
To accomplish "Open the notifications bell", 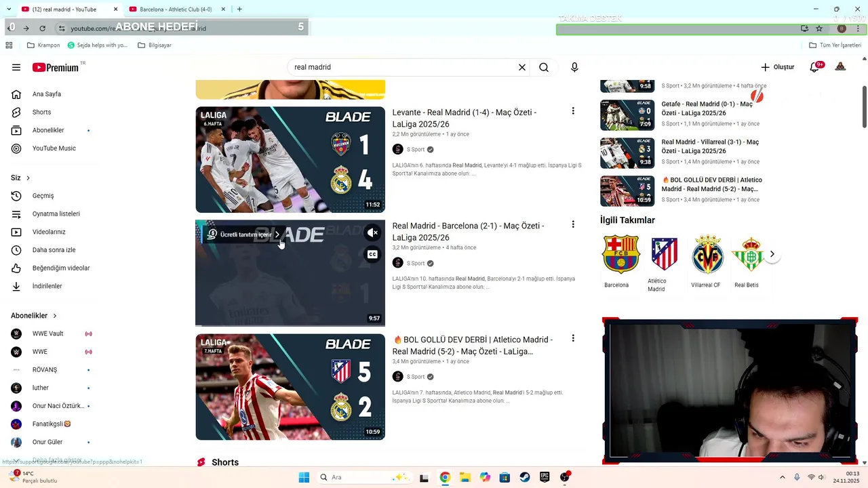I will point(815,67).
